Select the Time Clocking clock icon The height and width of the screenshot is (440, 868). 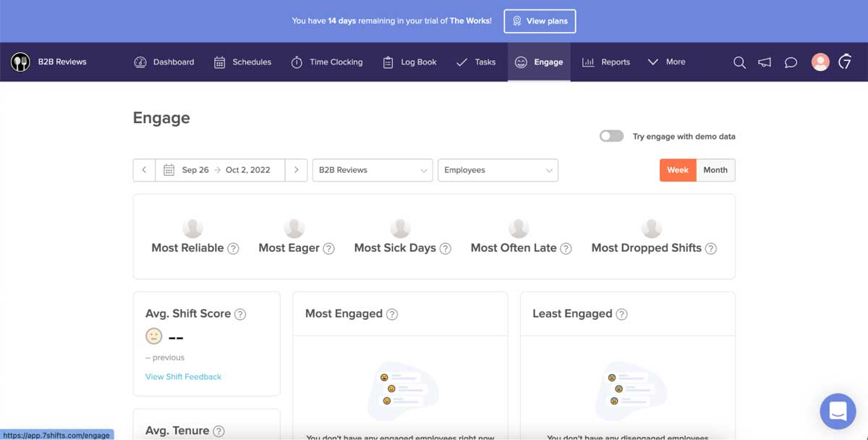[297, 62]
